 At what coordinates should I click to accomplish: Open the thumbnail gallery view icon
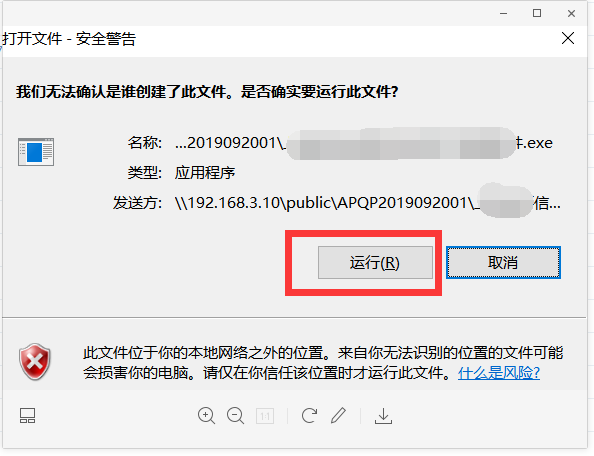coord(27,415)
